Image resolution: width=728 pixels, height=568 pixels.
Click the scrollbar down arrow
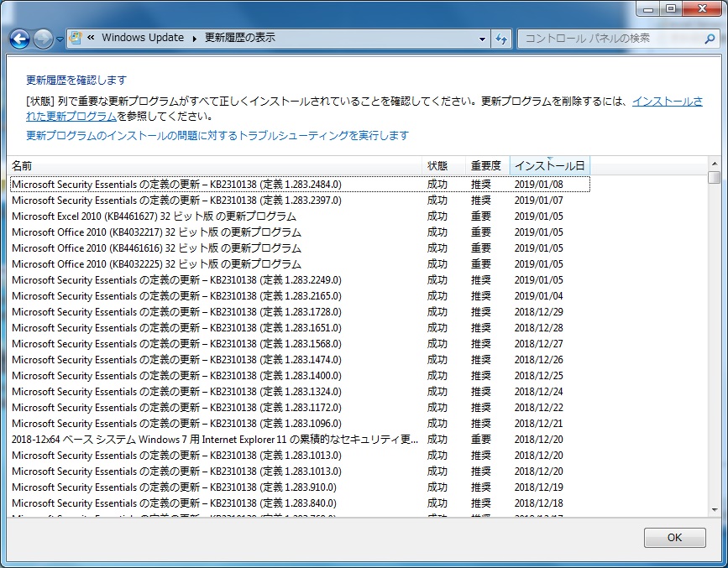click(x=715, y=510)
